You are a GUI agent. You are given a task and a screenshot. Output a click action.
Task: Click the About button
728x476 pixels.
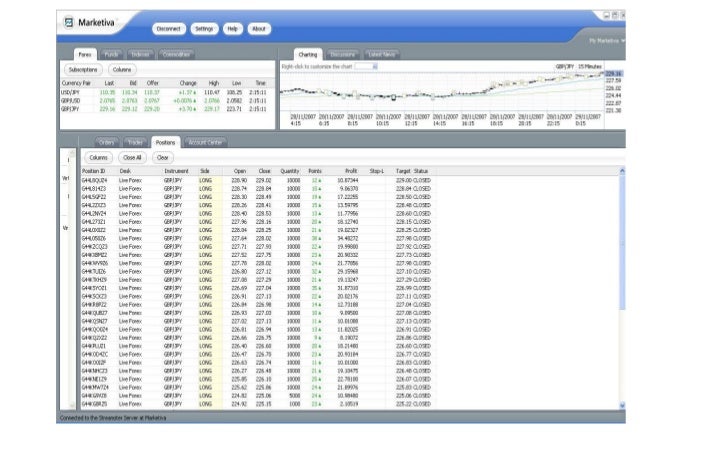259,29
